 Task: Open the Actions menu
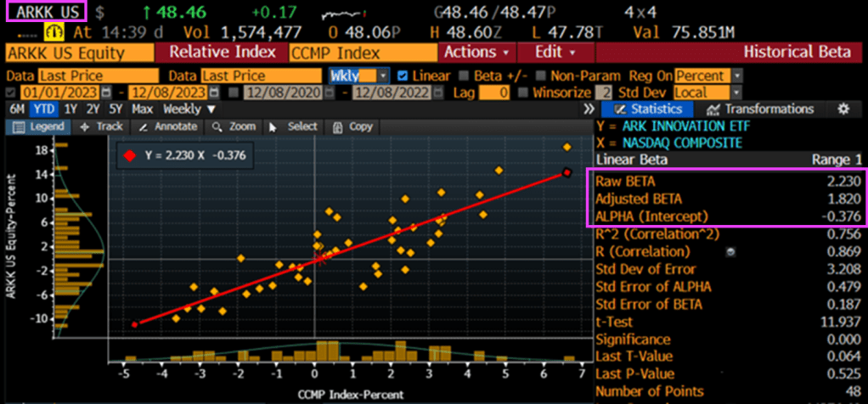pyautogui.click(x=476, y=53)
